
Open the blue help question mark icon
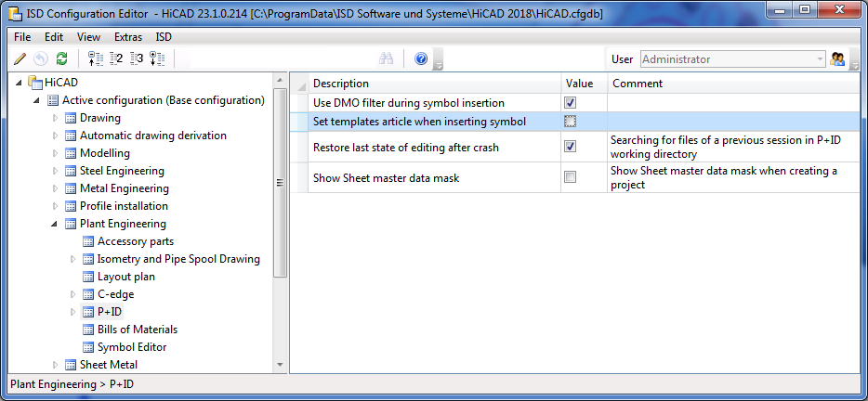[421, 58]
